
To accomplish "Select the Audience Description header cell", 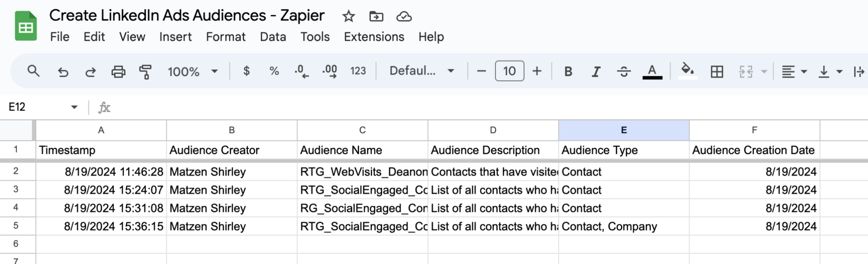I will (493, 150).
